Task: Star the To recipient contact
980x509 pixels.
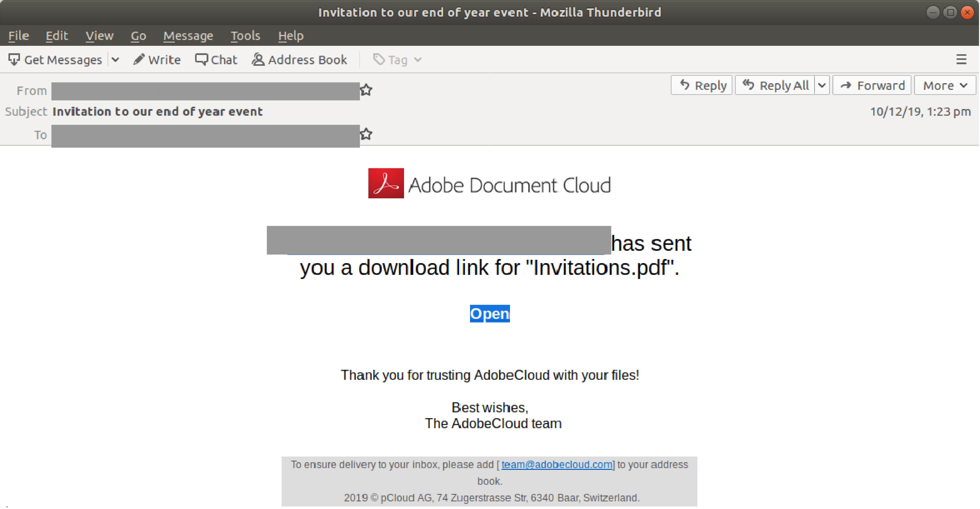Action: click(366, 134)
